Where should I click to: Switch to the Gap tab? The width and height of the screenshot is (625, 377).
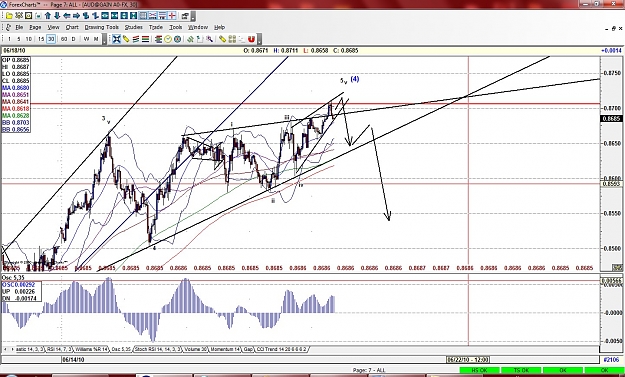pos(248,349)
